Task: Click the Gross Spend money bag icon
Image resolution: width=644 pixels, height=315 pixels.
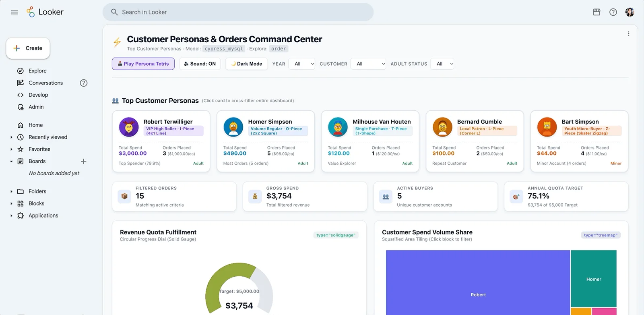Action: 255,196
